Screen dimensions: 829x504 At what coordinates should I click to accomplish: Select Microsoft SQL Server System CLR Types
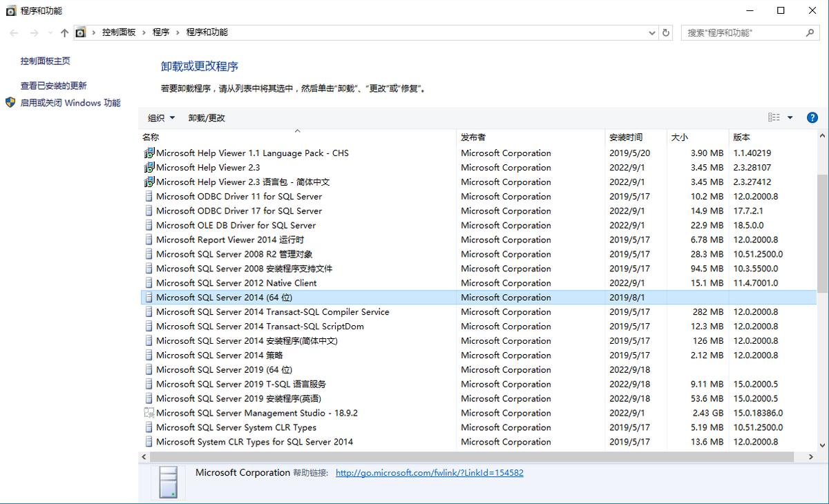click(478, 428)
